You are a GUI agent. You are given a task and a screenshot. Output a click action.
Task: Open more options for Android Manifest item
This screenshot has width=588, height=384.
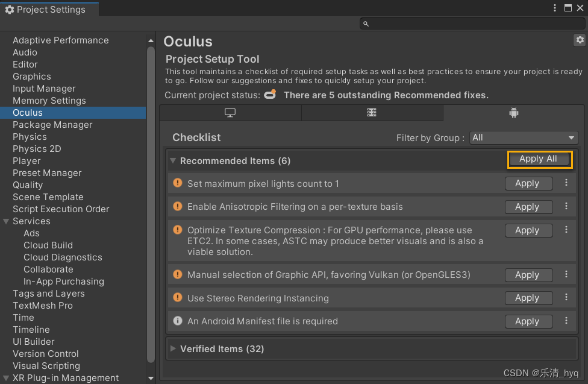(x=566, y=321)
